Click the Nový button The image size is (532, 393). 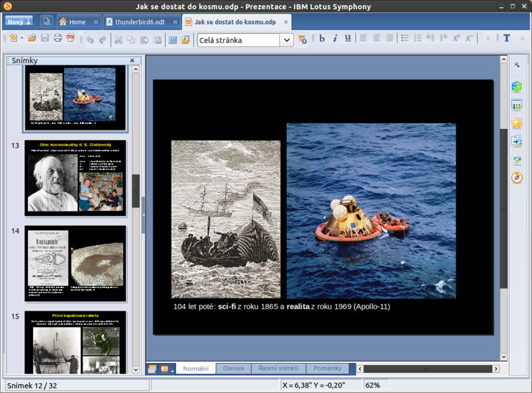point(19,21)
